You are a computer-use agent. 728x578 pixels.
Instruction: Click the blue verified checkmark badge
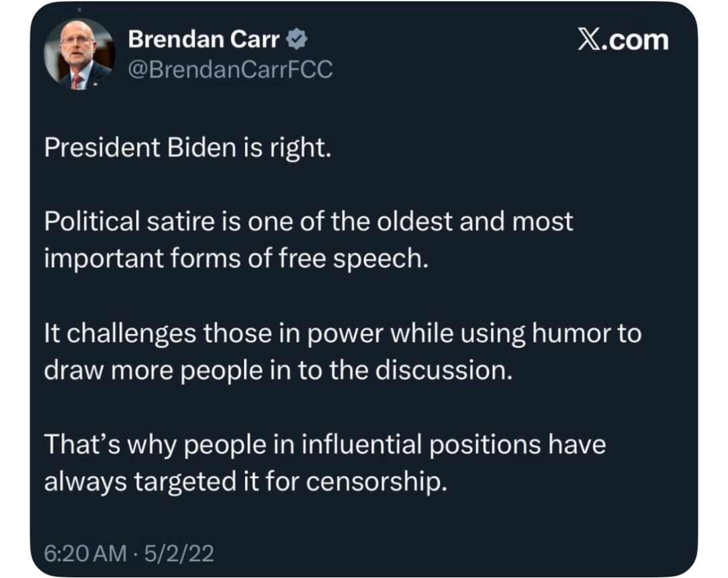coord(298,41)
